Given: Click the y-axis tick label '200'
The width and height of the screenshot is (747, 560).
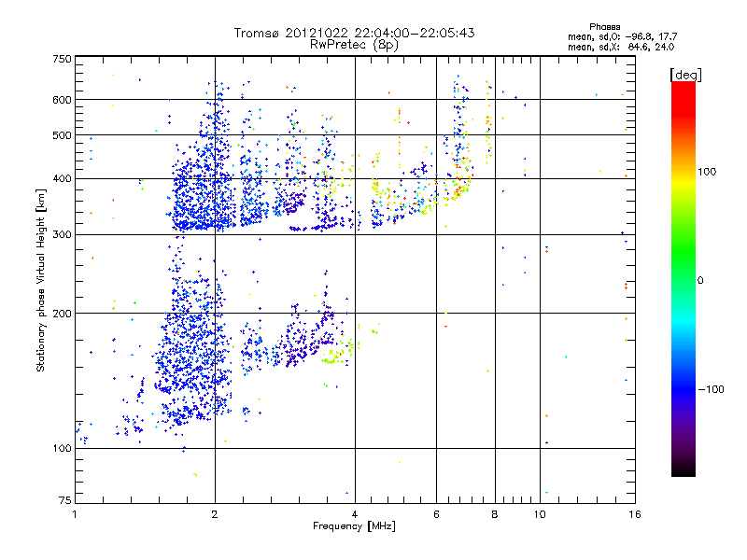Looking at the screenshot, I should tap(63, 314).
